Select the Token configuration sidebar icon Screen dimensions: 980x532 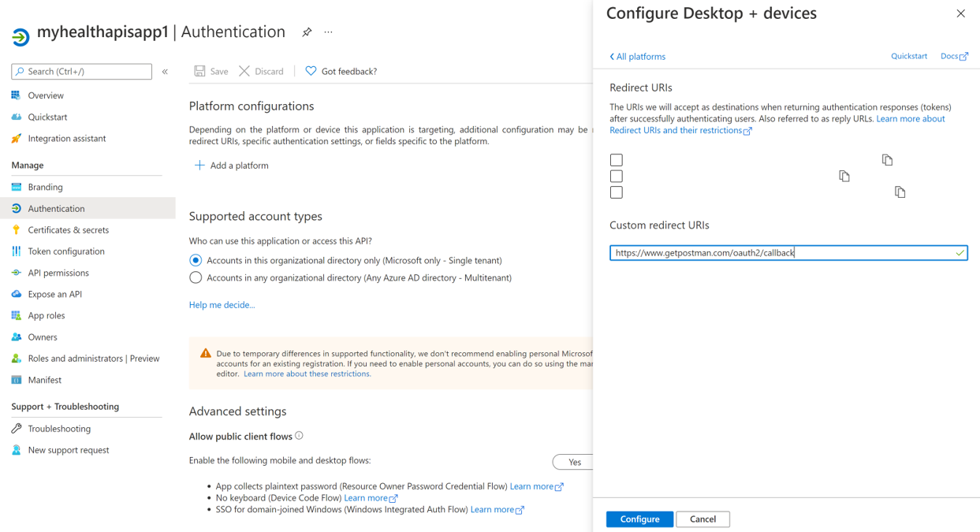click(x=18, y=251)
